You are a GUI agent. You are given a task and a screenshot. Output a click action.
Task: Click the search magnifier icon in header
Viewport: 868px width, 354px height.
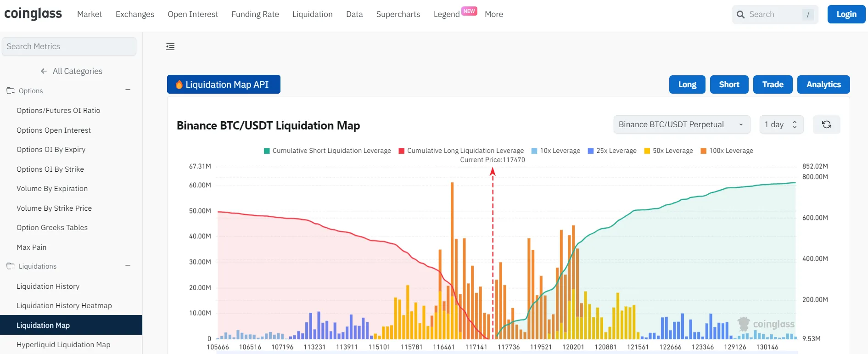[x=740, y=15]
